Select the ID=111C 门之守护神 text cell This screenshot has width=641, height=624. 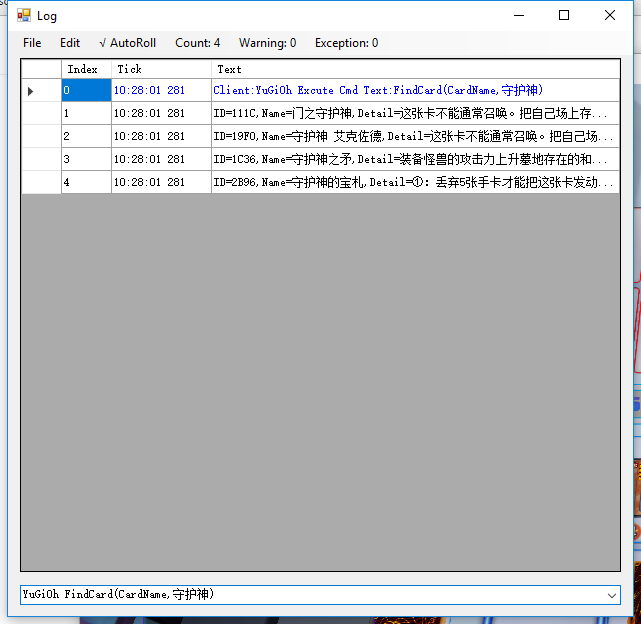pyautogui.click(x=415, y=113)
